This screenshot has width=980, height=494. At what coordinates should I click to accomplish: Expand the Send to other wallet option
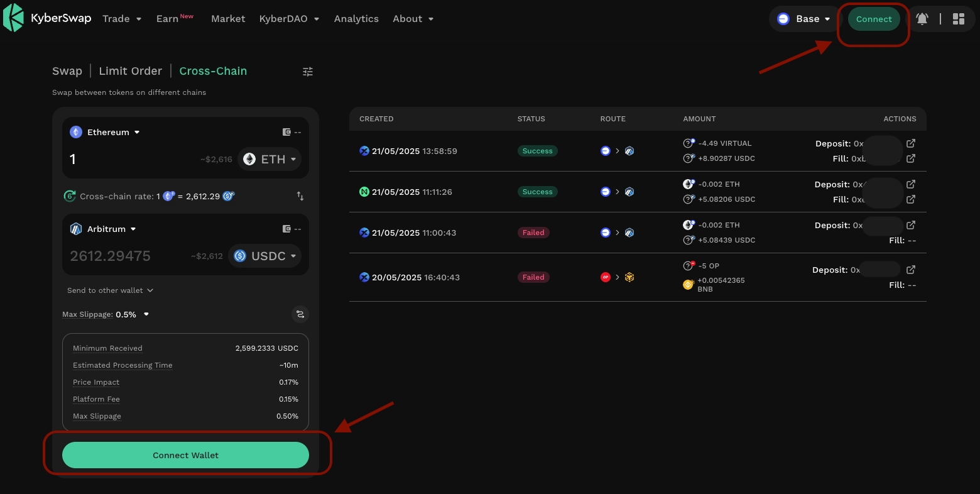110,290
